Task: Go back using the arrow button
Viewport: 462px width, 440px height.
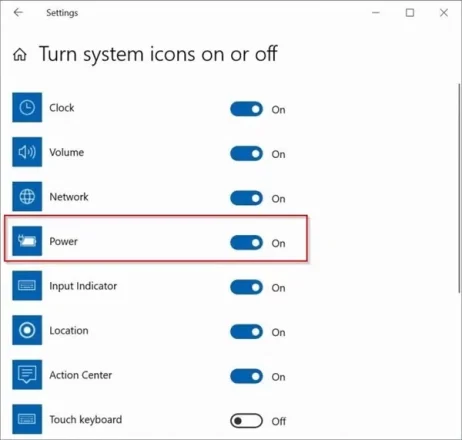Action: [x=18, y=13]
